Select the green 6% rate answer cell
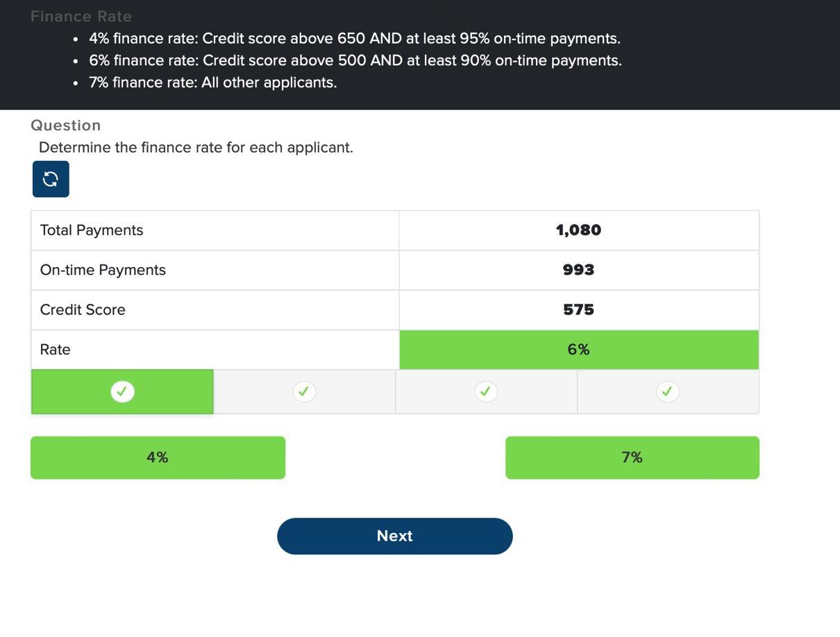This screenshot has height=637, width=840. [579, 349]
